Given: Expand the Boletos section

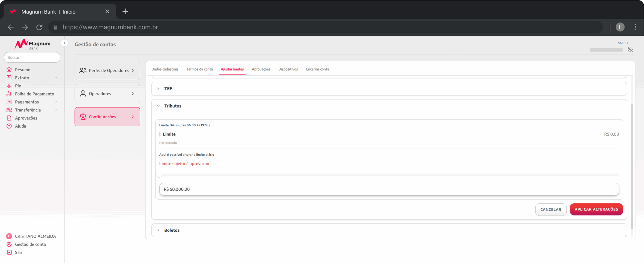Looking at the screenshot, I should coord(158,230).
